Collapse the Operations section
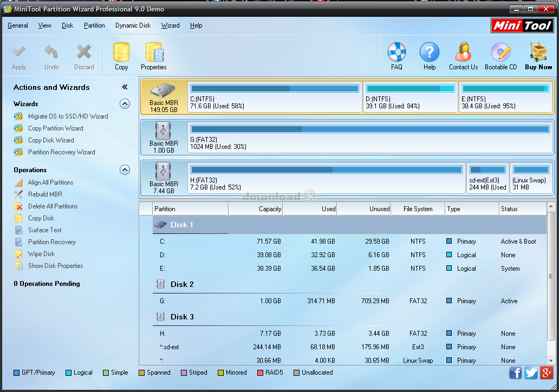559x392 pixels. pyautogui.click(x=125, y=169)
